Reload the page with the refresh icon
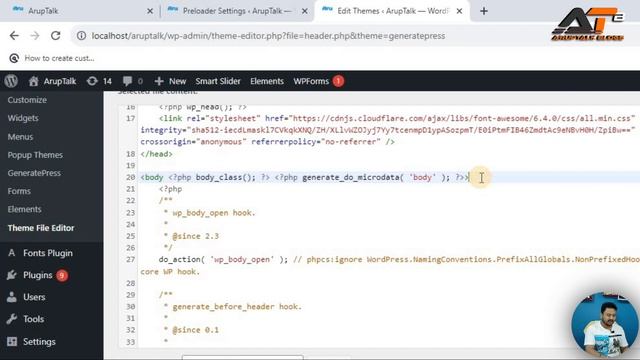The width and height of the screenshot is (640, 360). (56, 36)
